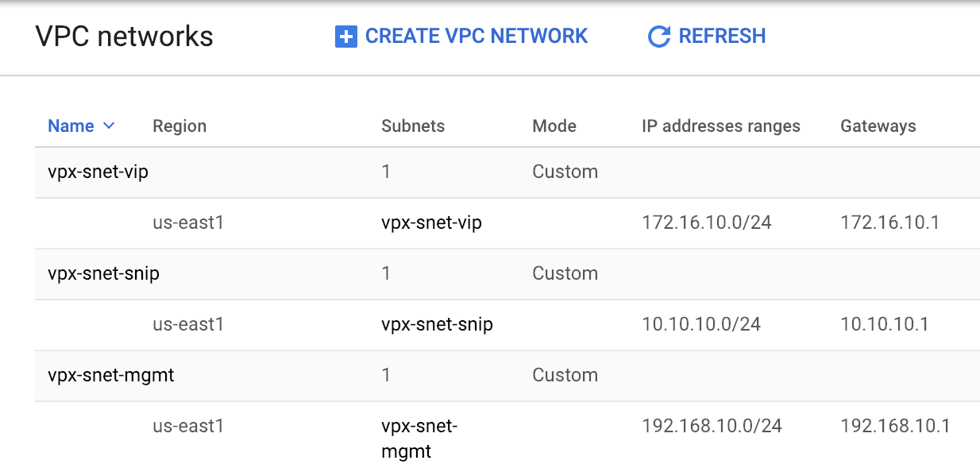
Task: Click the Name column sort arrow
Action: click(x=109, y=126)
